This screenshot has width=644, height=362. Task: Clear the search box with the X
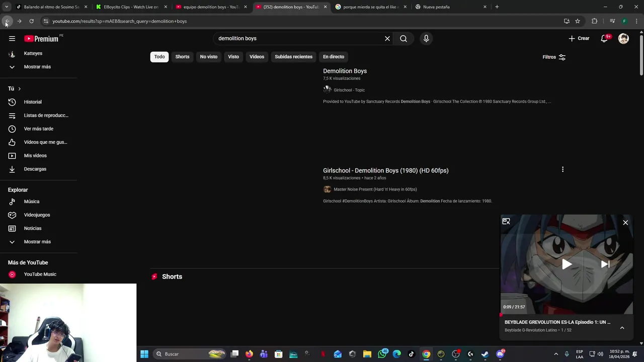[387, 39]
